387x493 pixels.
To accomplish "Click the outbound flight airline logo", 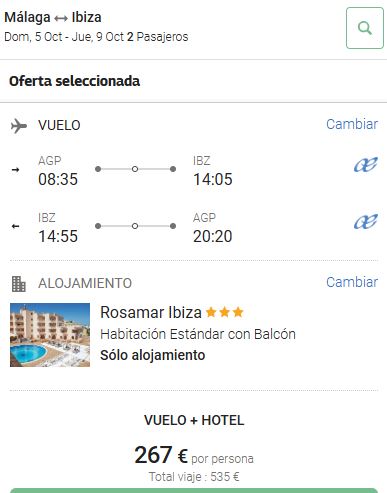I will [x=366, y=165].
